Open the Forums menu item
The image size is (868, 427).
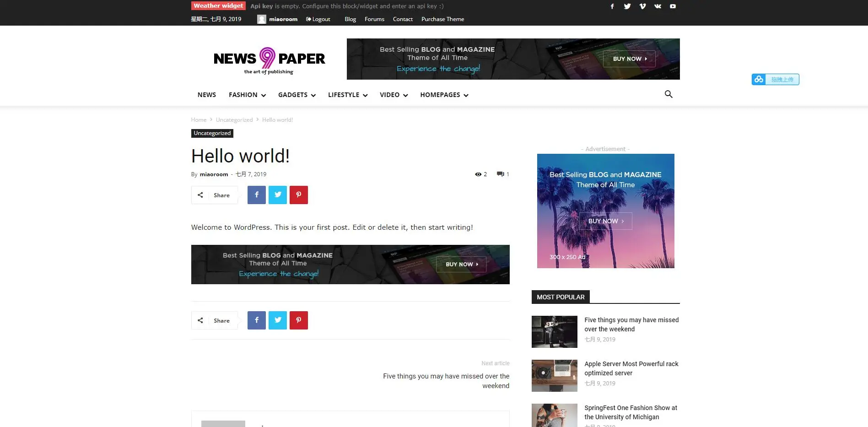(x=374, y=19)
